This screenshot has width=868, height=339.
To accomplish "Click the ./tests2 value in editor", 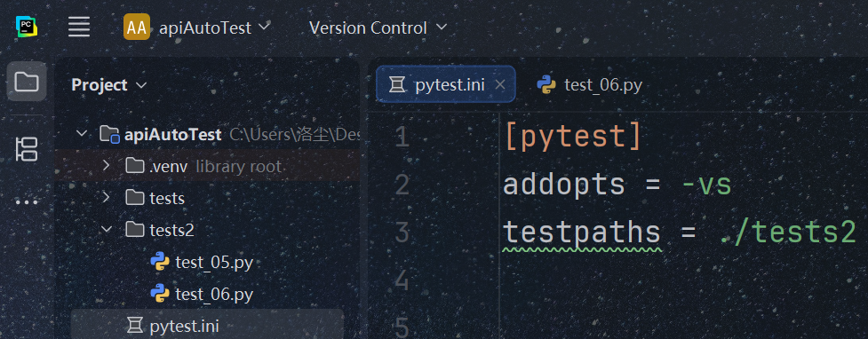I will click(x=788, y=233).
